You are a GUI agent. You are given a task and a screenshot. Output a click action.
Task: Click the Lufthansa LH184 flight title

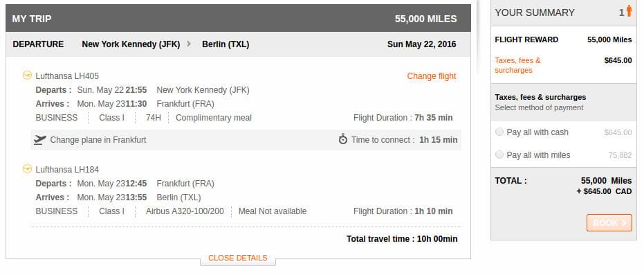67,170
